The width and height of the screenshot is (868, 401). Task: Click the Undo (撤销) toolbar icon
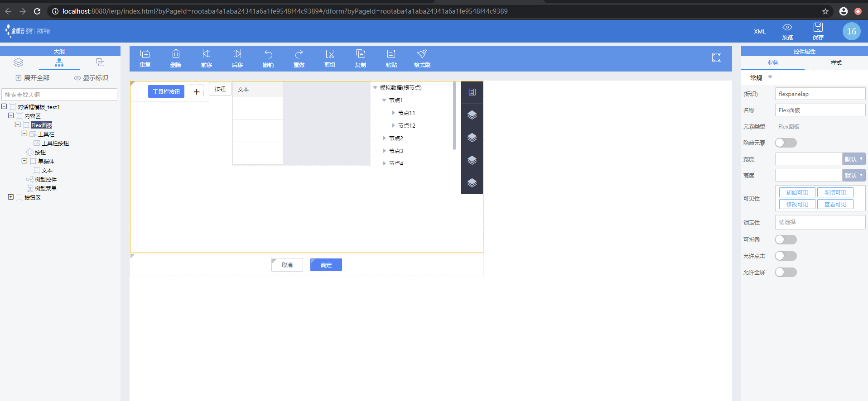click(x=268, y=54)
